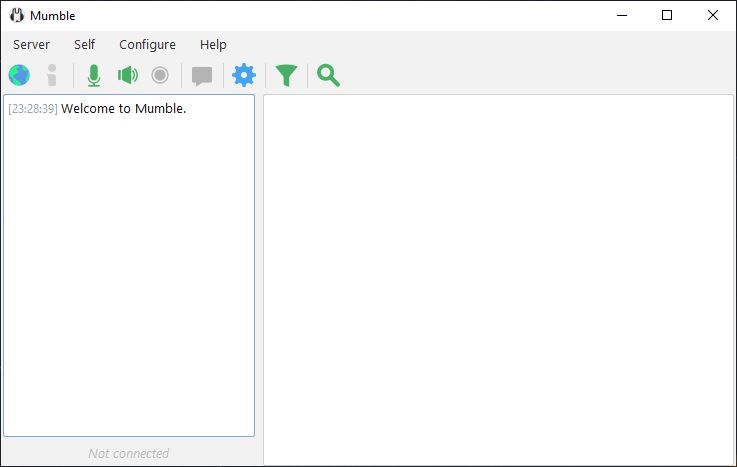Open the Configure menu

tap(147, 45)
